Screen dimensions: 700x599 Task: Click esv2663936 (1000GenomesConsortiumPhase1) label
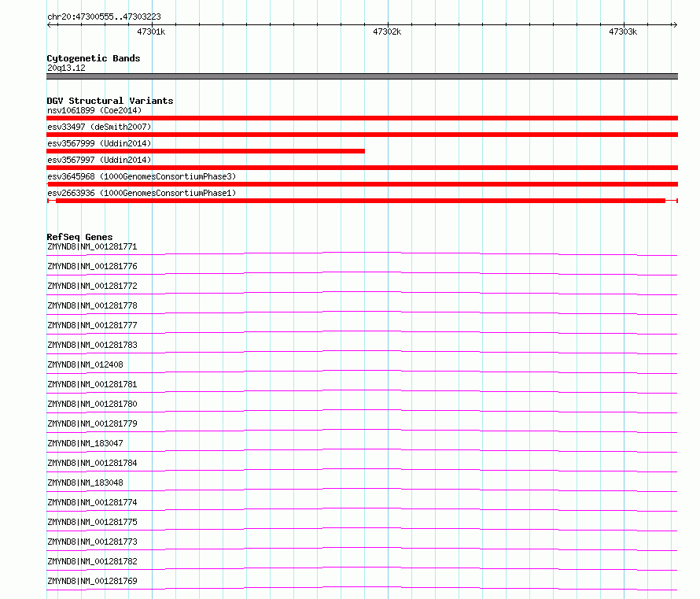pyautogui.click(x=142, y=193)
